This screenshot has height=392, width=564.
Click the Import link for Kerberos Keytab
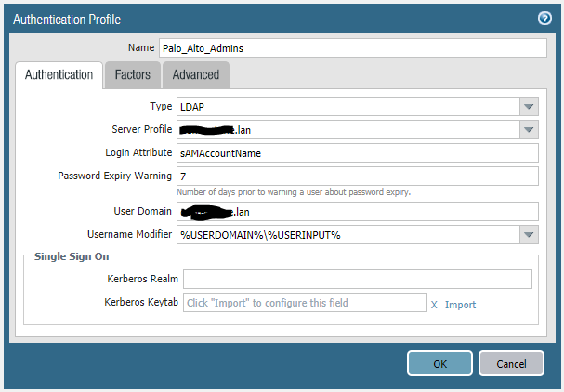[460, 305]
